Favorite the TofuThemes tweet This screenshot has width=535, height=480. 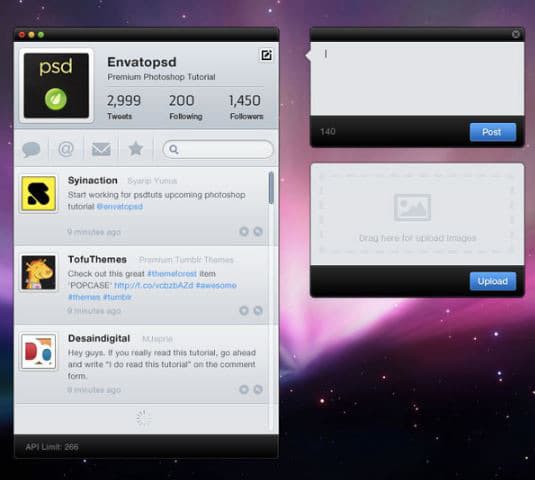tap(244, 310)
